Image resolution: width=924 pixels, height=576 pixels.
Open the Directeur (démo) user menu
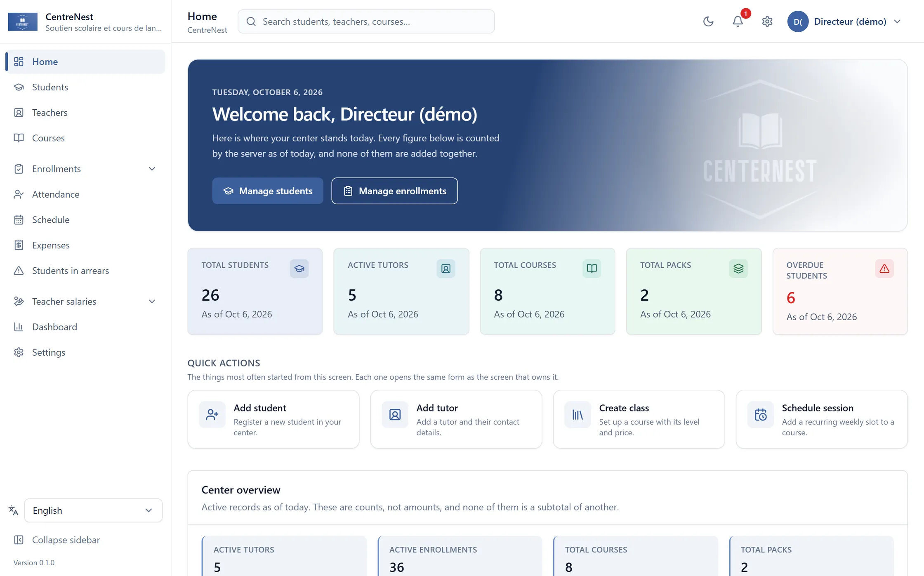[844, 21]
